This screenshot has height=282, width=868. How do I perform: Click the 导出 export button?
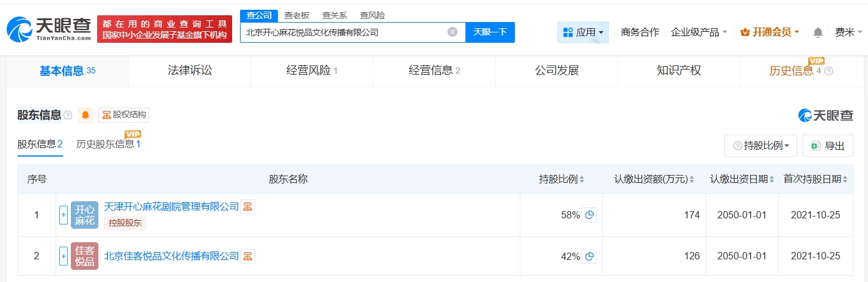click(x=828, y=146)
